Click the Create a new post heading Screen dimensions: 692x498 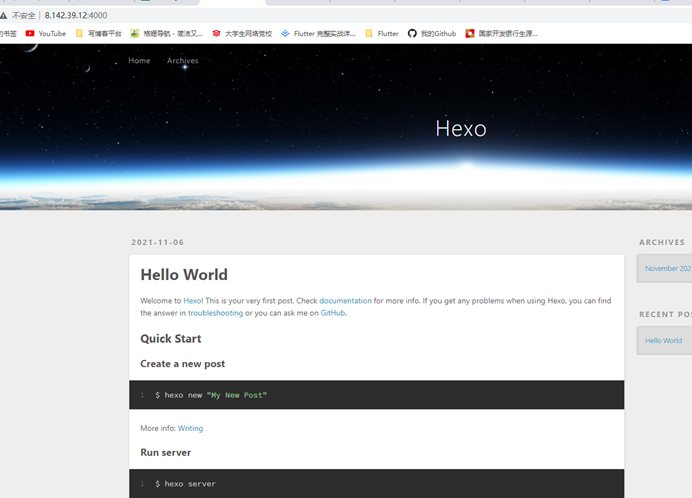183,364
